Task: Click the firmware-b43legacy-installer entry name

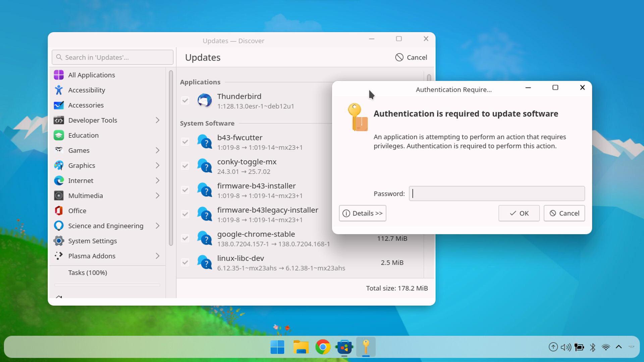Action: point(268,210)
